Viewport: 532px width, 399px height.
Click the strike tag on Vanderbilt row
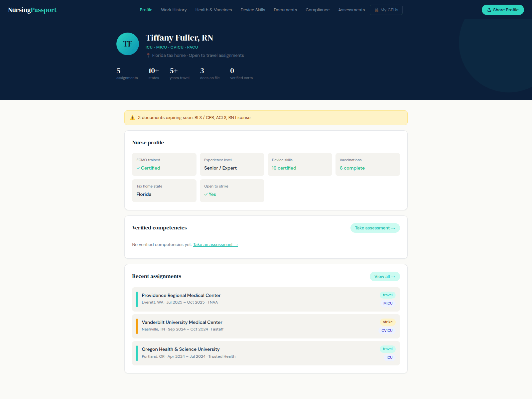[x=388, y=322]
